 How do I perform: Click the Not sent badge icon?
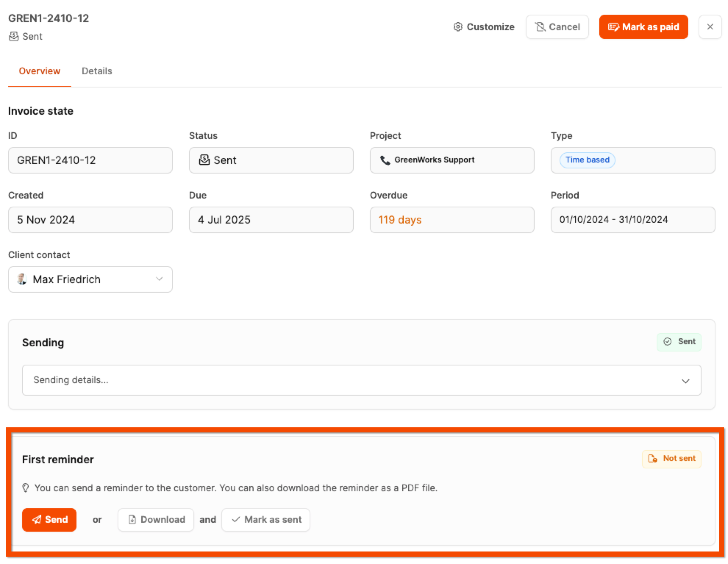point(652,458)
